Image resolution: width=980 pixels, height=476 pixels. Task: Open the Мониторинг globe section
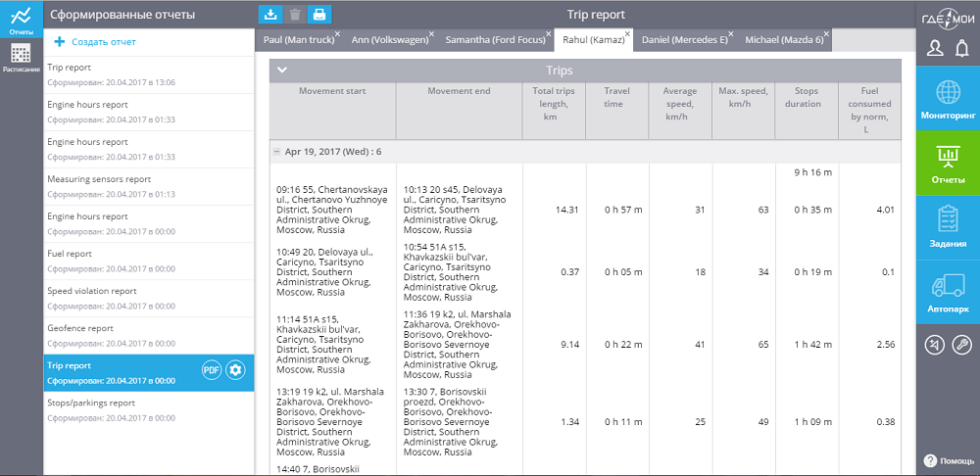pyautogui.click(x=948, y=98)
